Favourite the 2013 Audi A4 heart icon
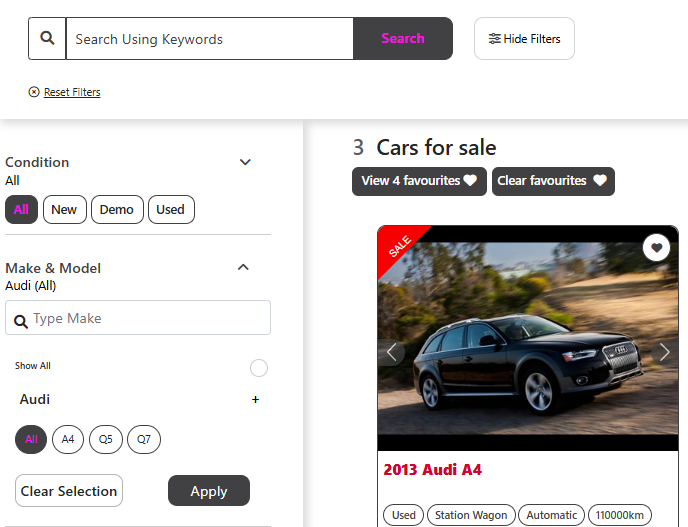This screenshot has width=688, height=527. pyautogui.click(x=656, y=247)
